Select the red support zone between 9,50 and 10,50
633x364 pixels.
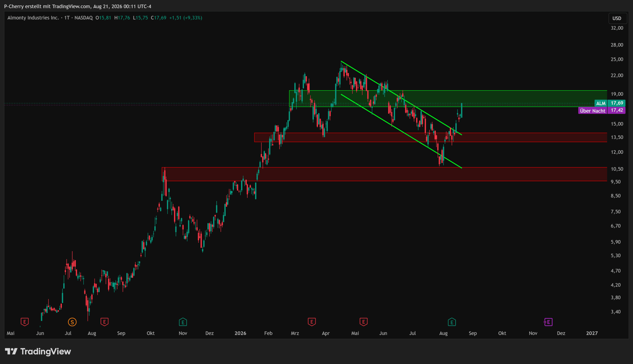click(x=384, y=174)
